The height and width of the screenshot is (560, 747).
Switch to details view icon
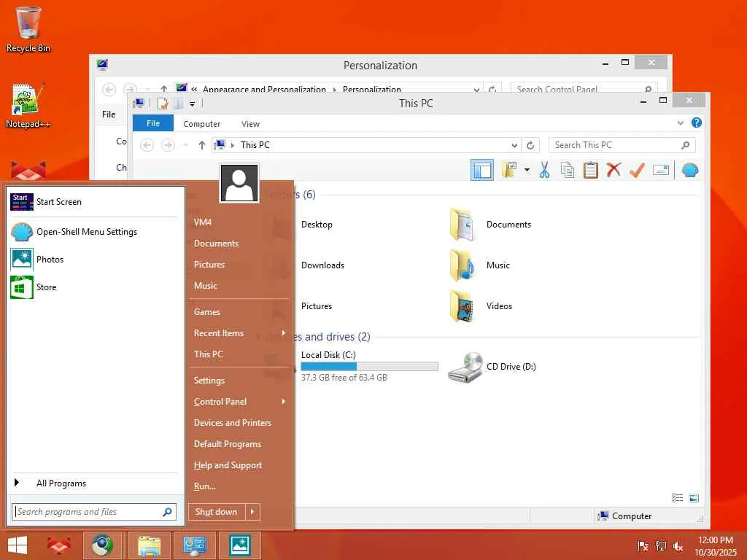tap(677, 497)
